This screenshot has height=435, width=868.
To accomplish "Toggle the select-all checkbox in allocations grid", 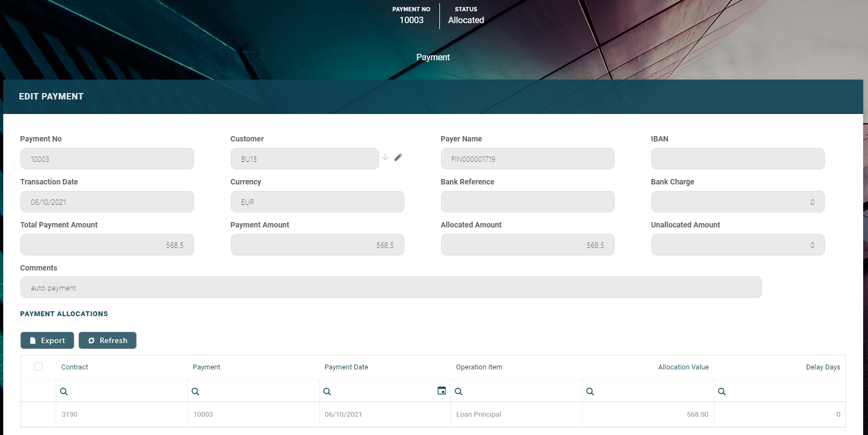I will 38,367.
